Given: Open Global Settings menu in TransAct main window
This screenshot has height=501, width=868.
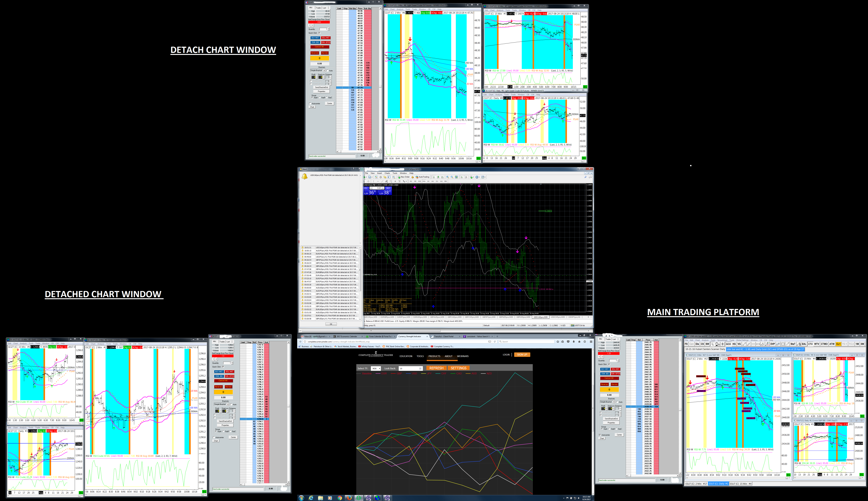Looking at the screenshot, I should [x=742, y=340].
